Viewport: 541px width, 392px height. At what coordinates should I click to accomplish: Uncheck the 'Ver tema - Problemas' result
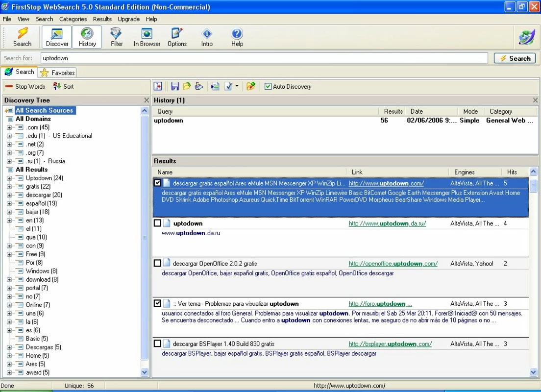157,304
